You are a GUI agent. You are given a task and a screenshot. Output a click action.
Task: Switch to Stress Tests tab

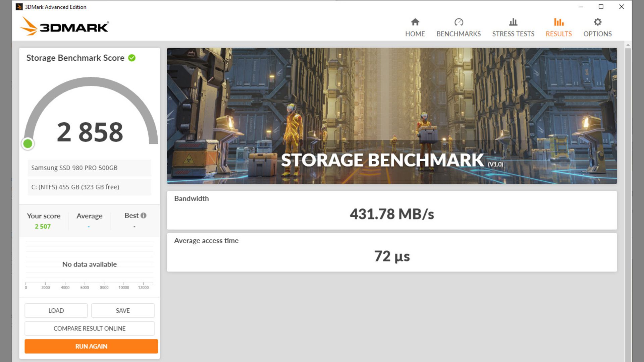(x=513, y=27)
